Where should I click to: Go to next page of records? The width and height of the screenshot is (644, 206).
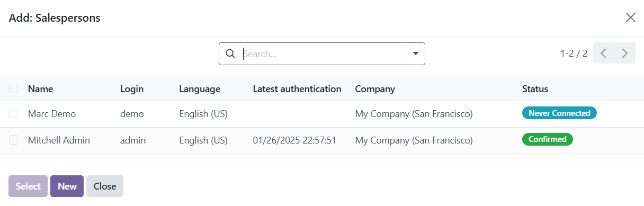[x=625, y=53]
